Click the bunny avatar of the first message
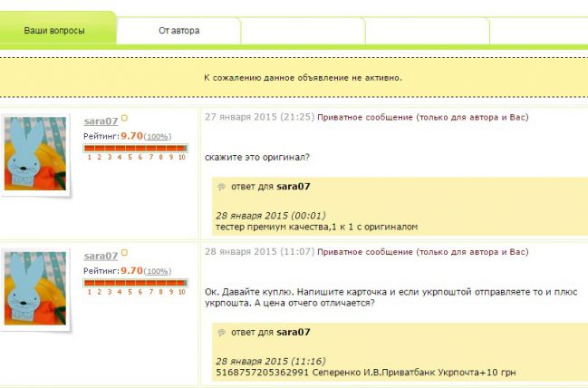This screenshot has height=388, width=588. point(35,153)
